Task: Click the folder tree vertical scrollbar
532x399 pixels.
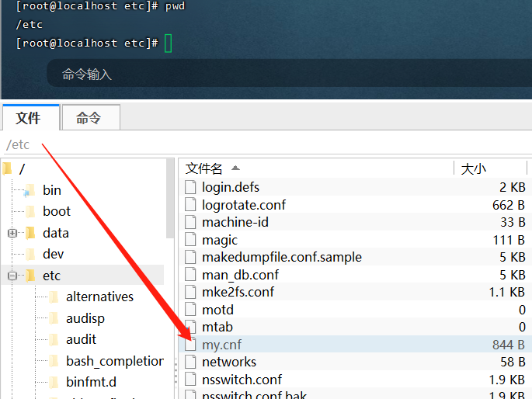Action: tap(170, 202)
